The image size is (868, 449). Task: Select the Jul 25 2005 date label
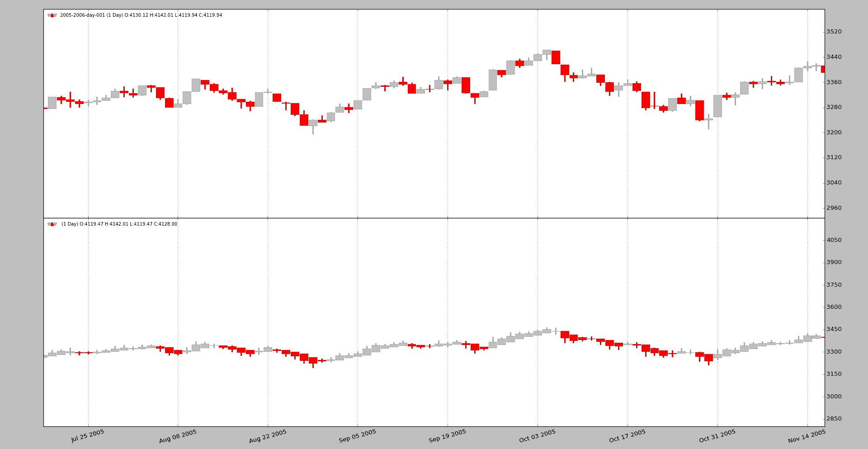coord(88,436)
